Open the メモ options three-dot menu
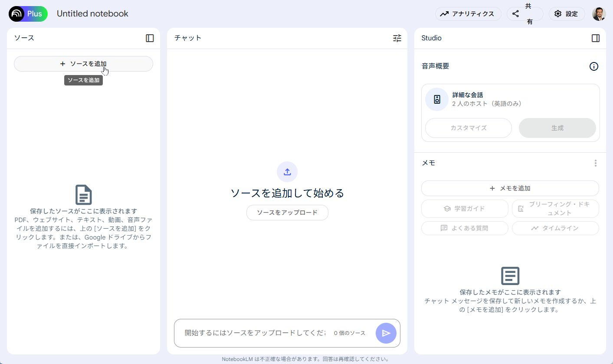The width and height of the screenshot is (613, 364). (x=596, y=163)
